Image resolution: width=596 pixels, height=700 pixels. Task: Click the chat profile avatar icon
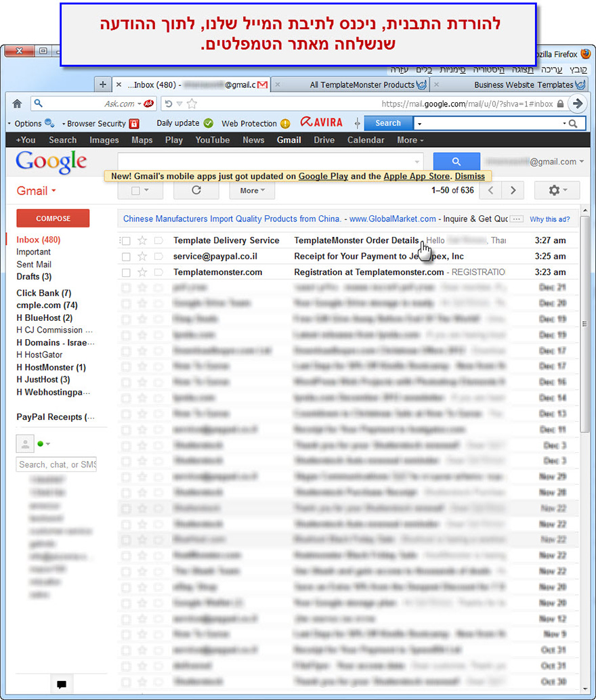point(25,443)
